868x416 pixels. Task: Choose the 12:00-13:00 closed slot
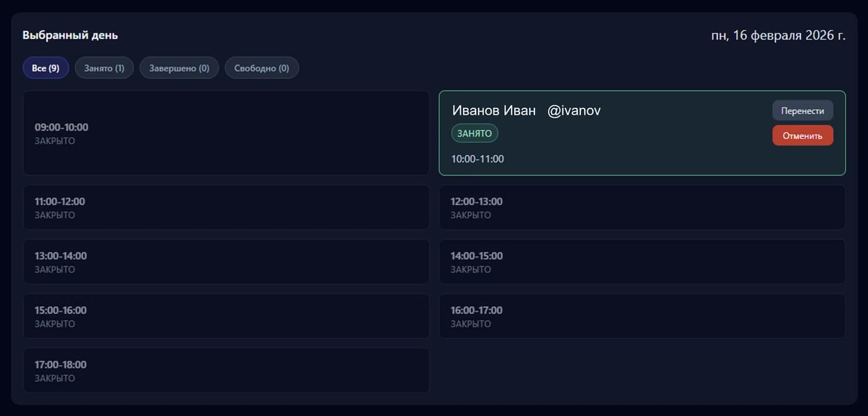click(x=642, y=207)
